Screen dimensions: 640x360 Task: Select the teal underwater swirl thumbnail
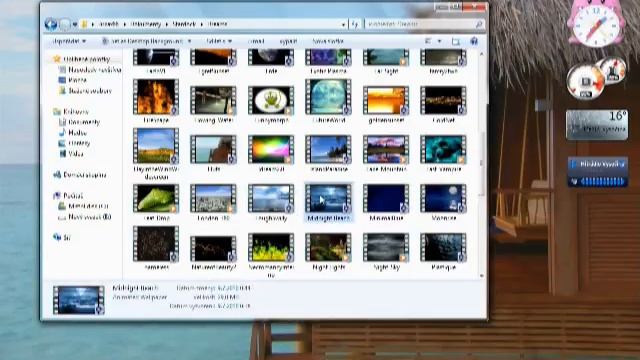443,149
